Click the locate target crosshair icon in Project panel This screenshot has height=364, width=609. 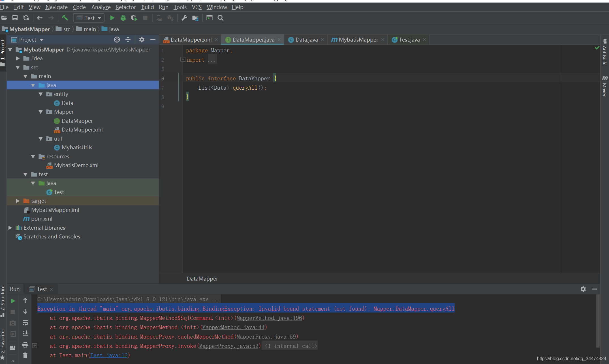coord(117,40)
